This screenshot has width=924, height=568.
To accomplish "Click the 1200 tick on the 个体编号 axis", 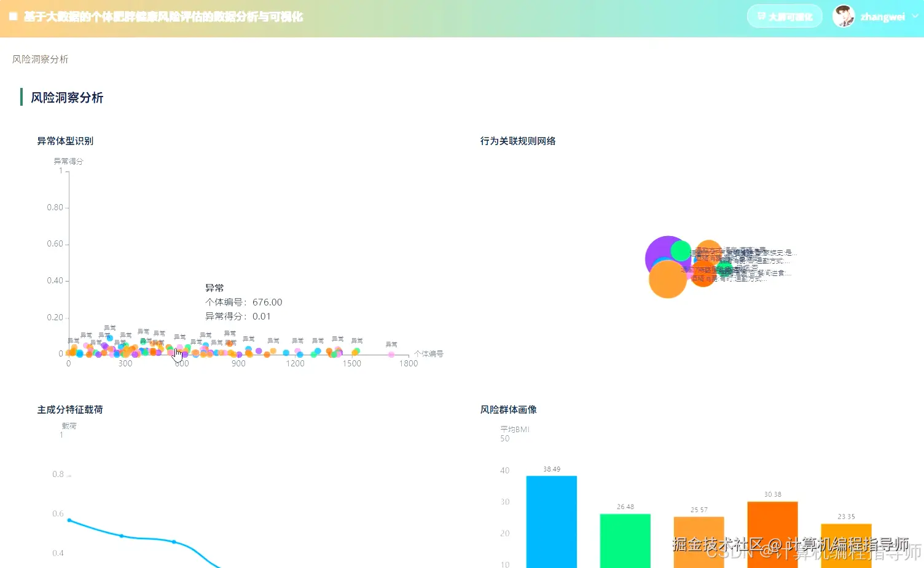I will pos(295,363).
